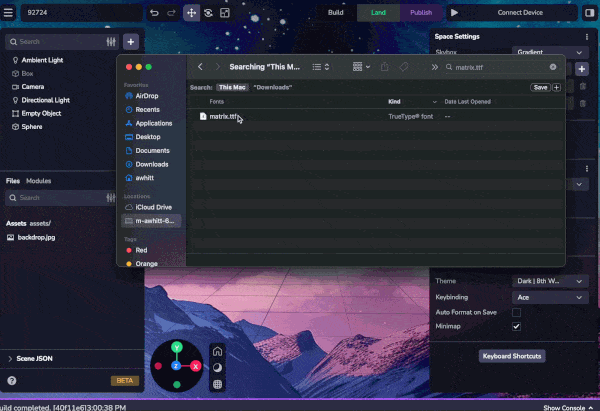This screenshot has height=411, width=600.
Task: Click Save button in Finder search bar
Action: 540,87
